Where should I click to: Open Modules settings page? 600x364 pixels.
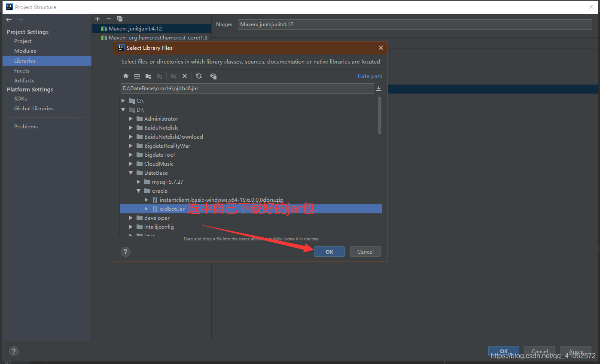coord(25,51)
